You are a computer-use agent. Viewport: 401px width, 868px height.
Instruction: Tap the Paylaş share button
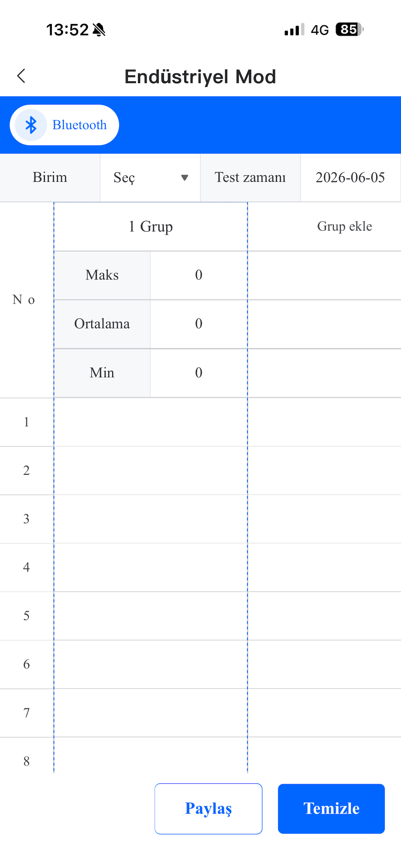pos(208,809)
